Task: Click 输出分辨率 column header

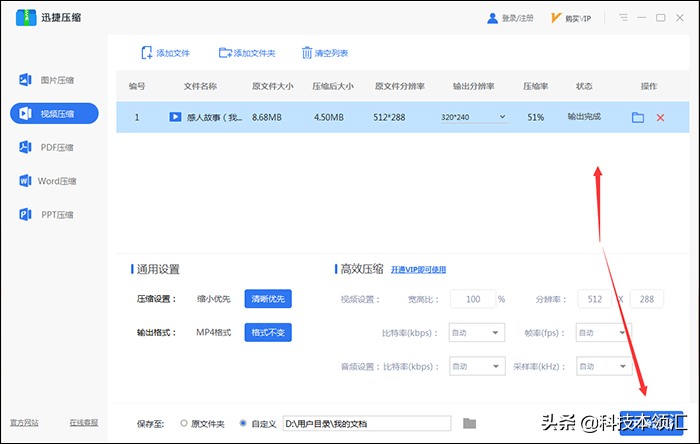Action: [x=473, y=86]
